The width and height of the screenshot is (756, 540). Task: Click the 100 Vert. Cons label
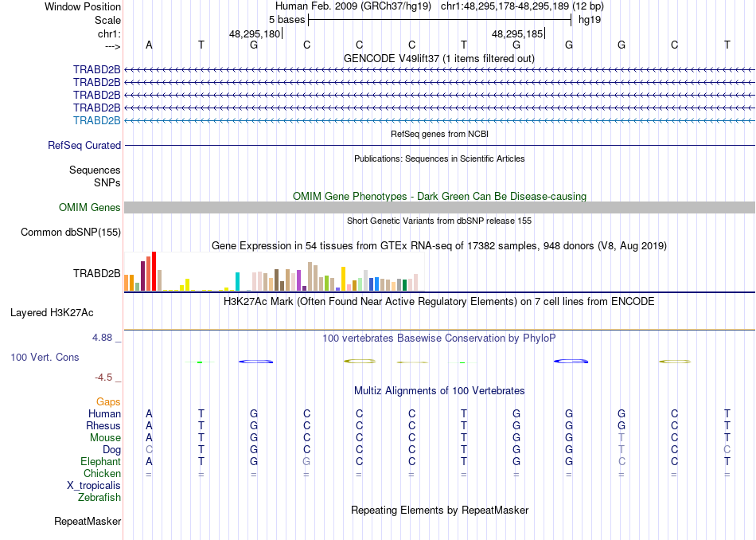tap(45, 357)
